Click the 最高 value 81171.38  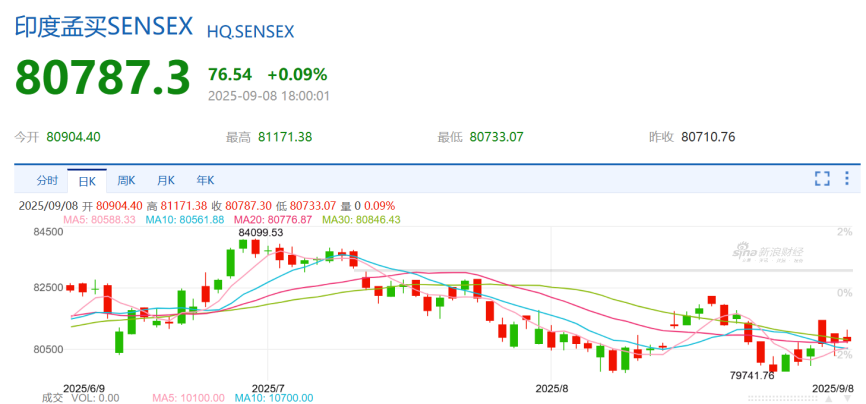click(x=285, y=137)
